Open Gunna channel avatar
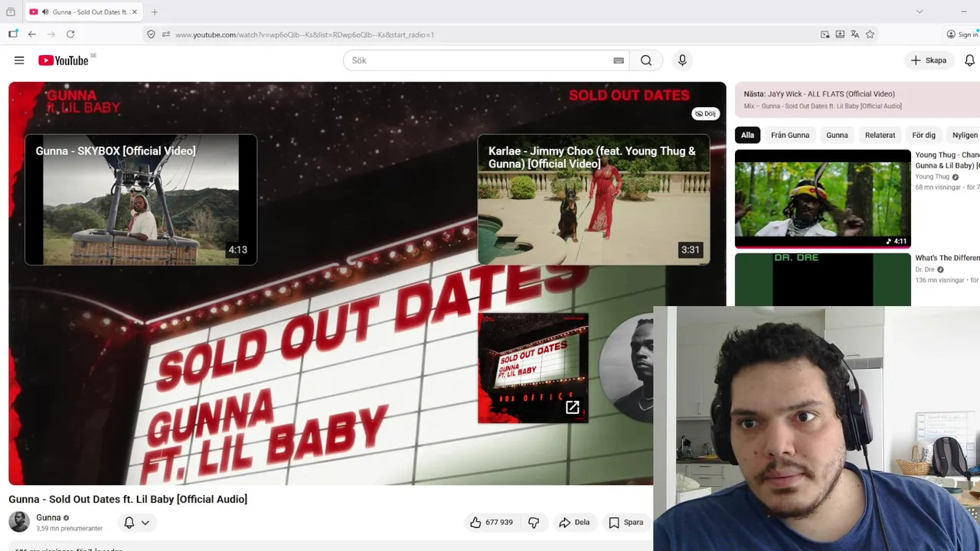The width and height of the screenshot is (980, 551). [19, 522]
